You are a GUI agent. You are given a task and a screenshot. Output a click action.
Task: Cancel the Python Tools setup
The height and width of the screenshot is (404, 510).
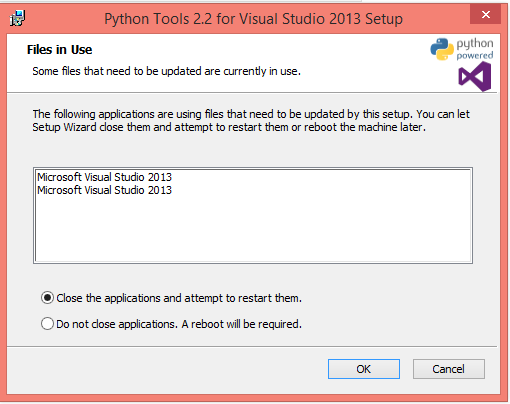click(449, 369)
